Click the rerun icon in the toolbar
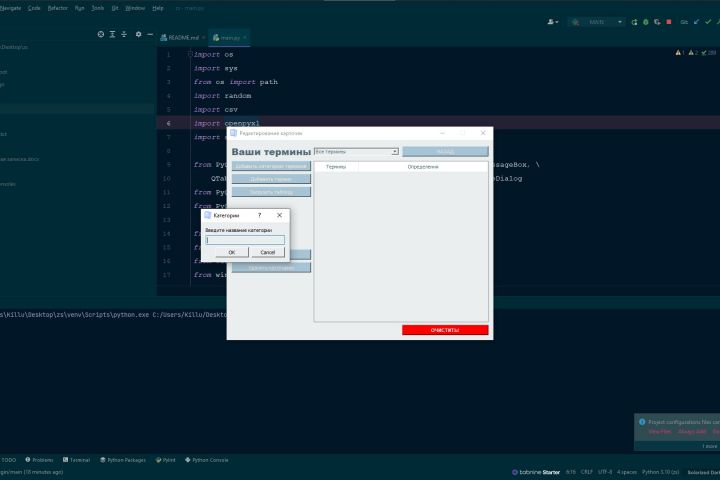This screenshot has height=480, width=720. click(x=634, y=22)
